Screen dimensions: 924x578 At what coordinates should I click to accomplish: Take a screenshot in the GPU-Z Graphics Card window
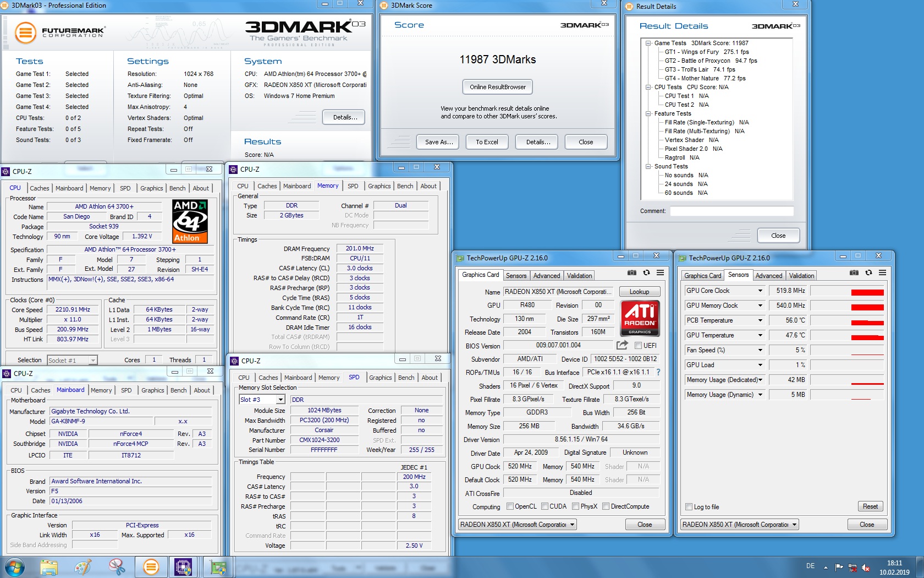pos(632,272)
